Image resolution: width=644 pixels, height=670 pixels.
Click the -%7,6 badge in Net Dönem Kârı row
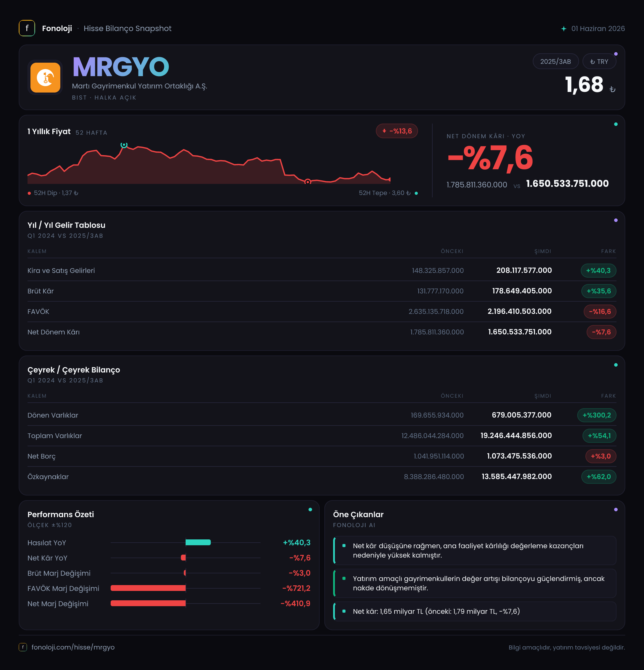(601, 332)
